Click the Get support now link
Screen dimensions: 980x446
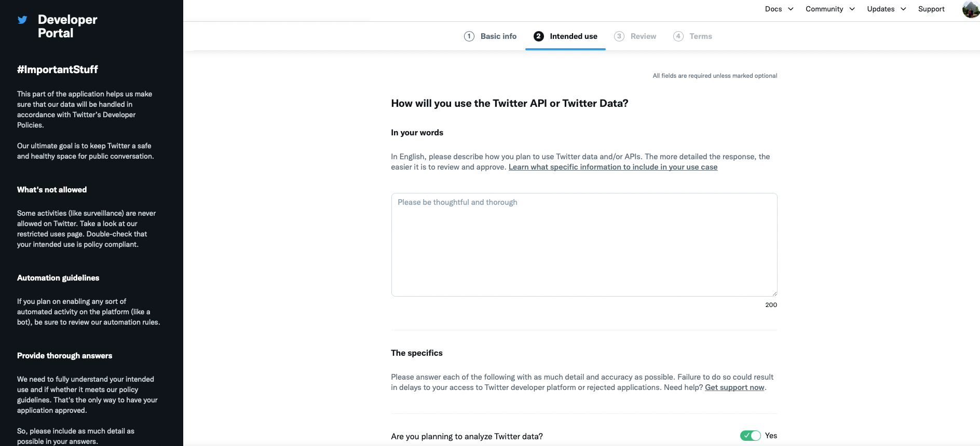pyautogui.click(x=734, y=387)
